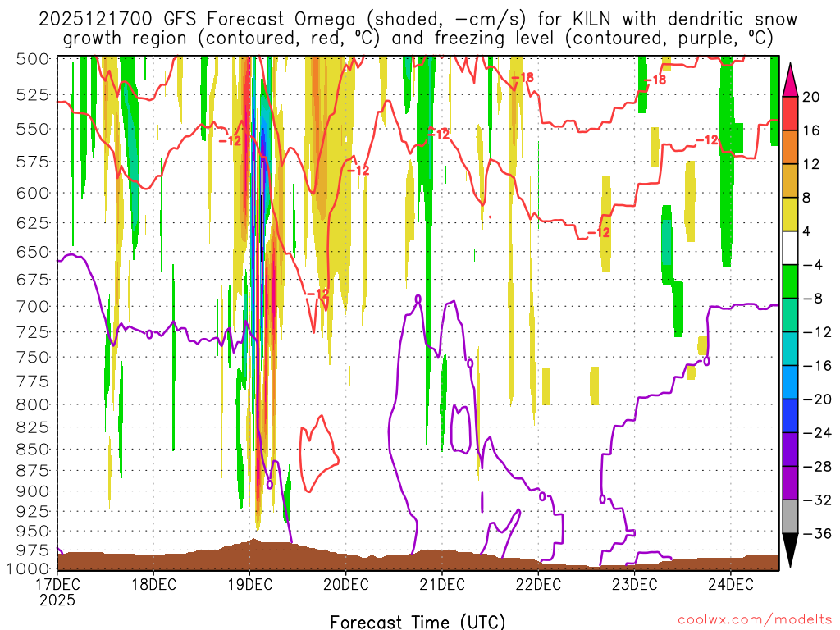Image resolution: width=840 pixels, height=630 pixels.
Task: Click the 1000 pressure level label
Action: pos(28,568)
